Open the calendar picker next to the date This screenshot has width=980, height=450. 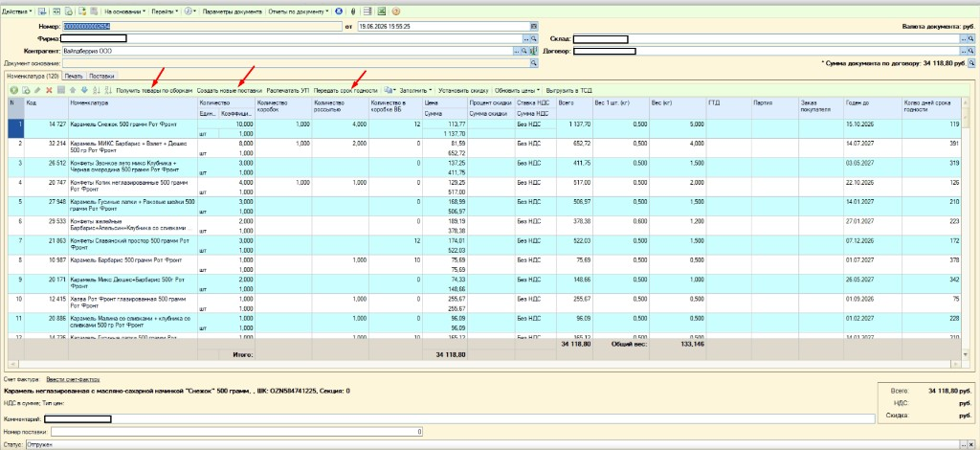pos(534,27)
